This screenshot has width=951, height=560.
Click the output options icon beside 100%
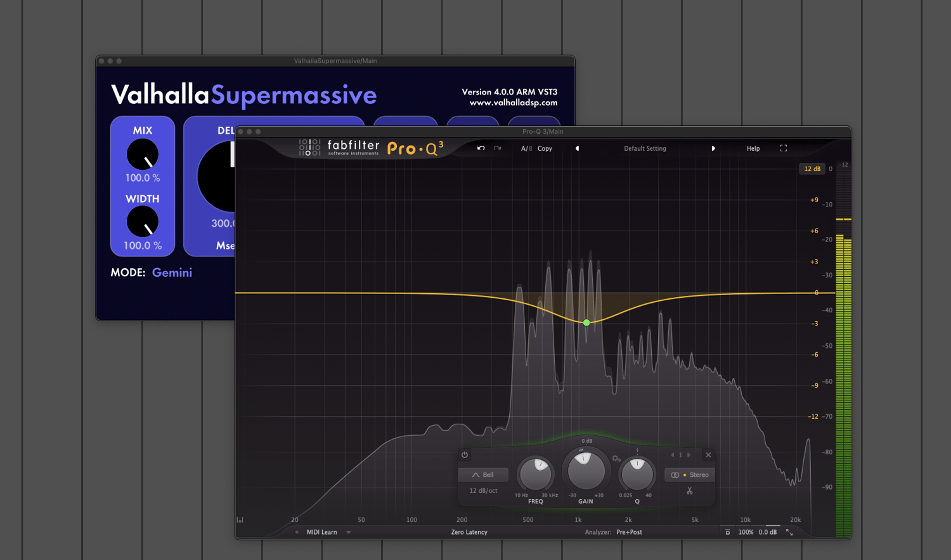coord(728,532)
